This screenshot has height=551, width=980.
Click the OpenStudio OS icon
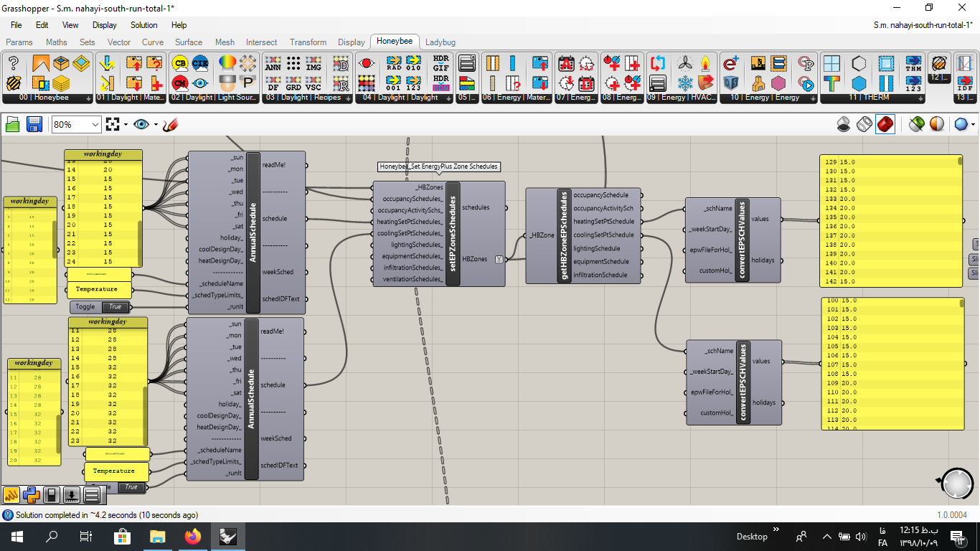(731, 83)
